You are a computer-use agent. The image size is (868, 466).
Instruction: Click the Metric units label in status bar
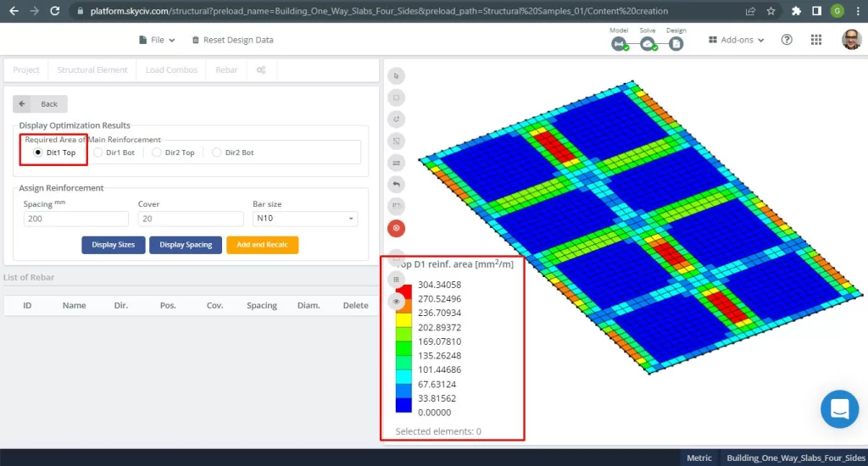click(699, 458)
